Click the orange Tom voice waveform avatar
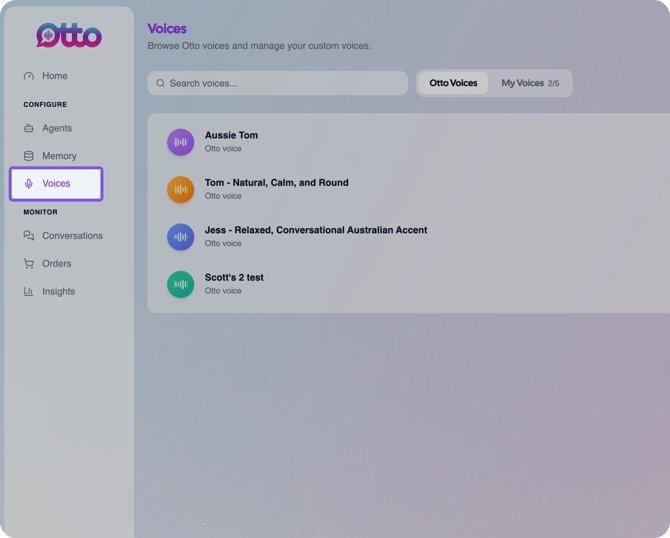670x538 pixels. (x=180, y=190)
